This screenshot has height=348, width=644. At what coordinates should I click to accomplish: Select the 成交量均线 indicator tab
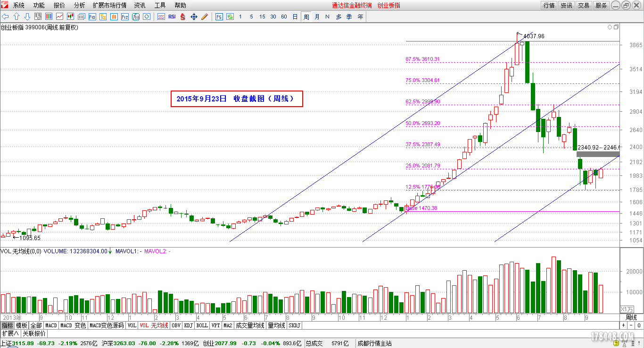[250, 325]
